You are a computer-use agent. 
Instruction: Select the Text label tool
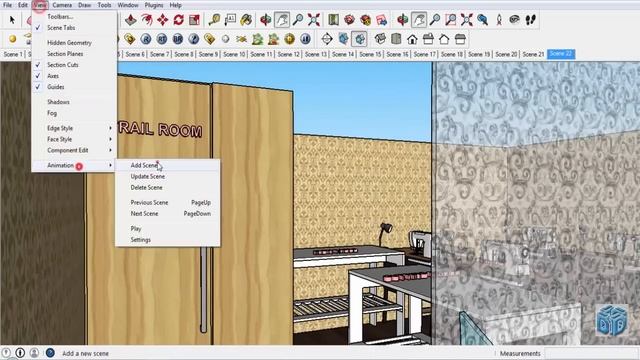(x=230, y=20)
